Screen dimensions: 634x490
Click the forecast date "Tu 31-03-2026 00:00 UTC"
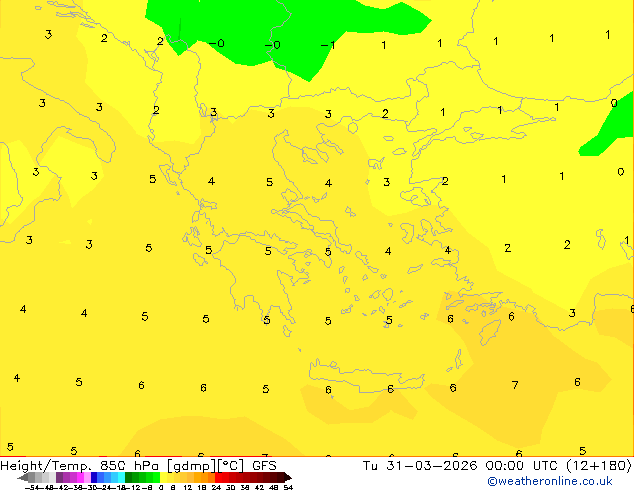(461, 466)
